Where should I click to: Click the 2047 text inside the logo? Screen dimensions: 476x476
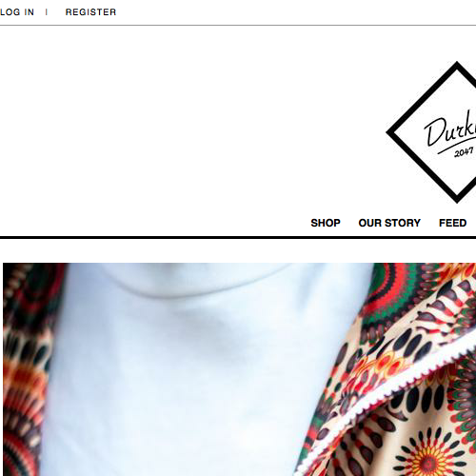tap(464, 152)
